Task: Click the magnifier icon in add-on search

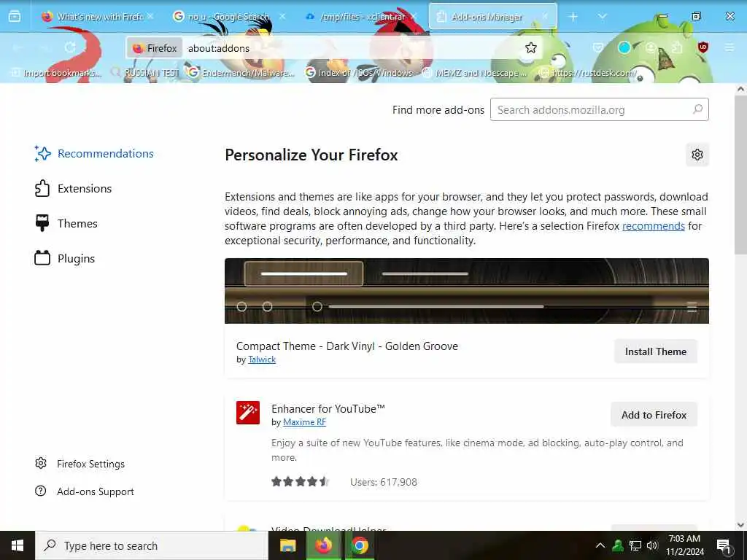Action: (x=697, y=109)
